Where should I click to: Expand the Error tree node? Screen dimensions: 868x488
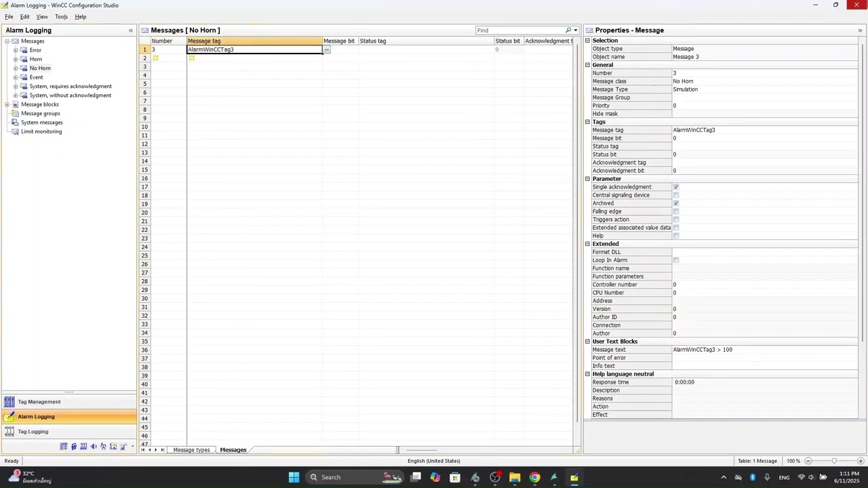pos(16,50)
